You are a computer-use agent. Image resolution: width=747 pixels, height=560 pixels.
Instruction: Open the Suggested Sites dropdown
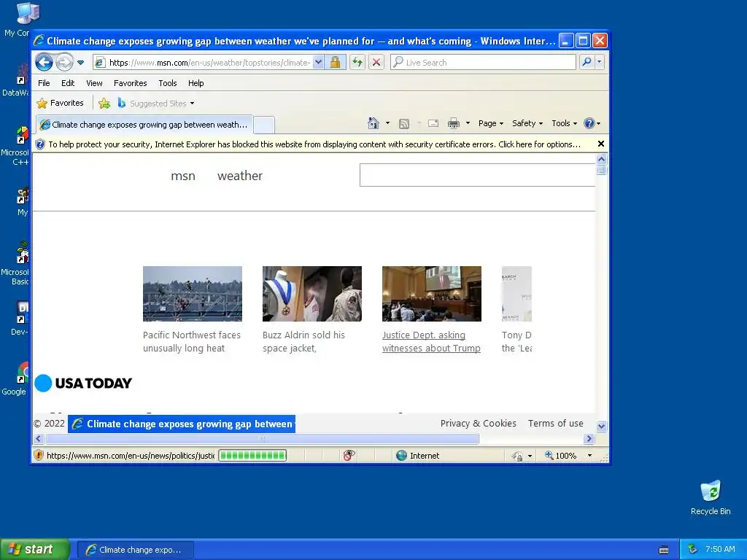coord(156,103)
